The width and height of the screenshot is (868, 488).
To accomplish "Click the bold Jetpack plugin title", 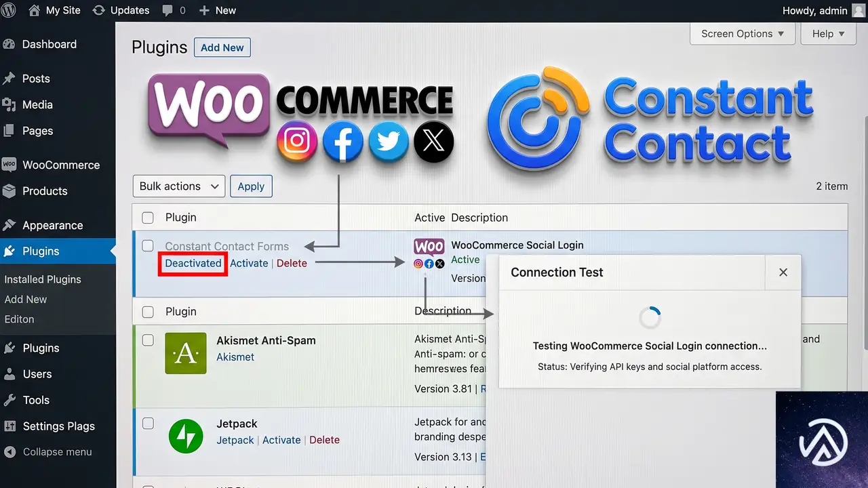I will 237,424.
